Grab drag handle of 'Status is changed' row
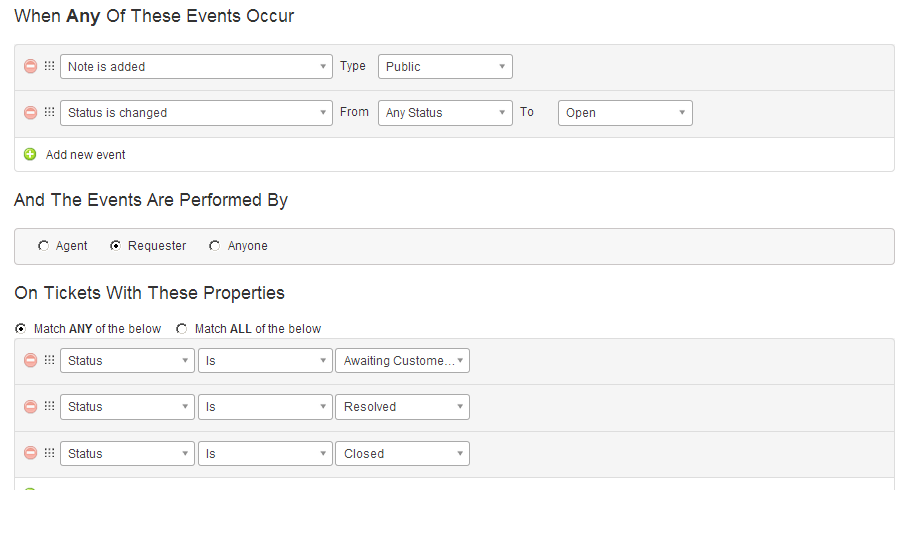 tap(49, 113)
